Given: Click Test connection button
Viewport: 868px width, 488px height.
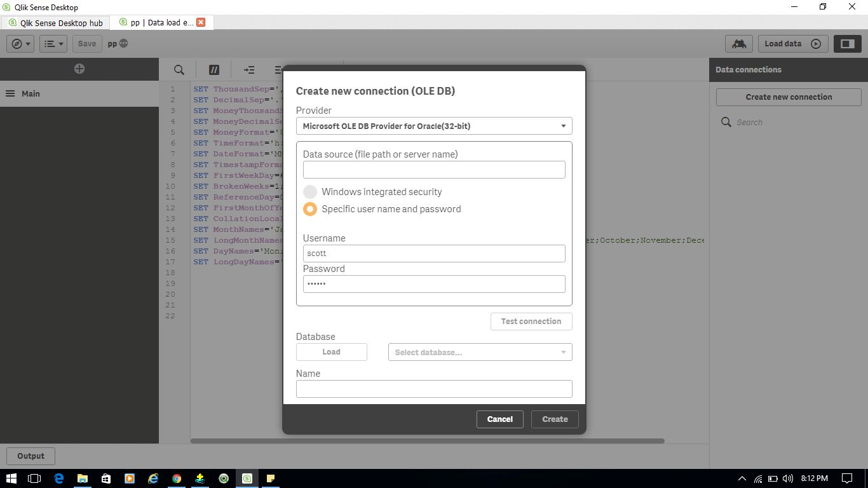Looking at the screenshot, I should tap(531, 322).
